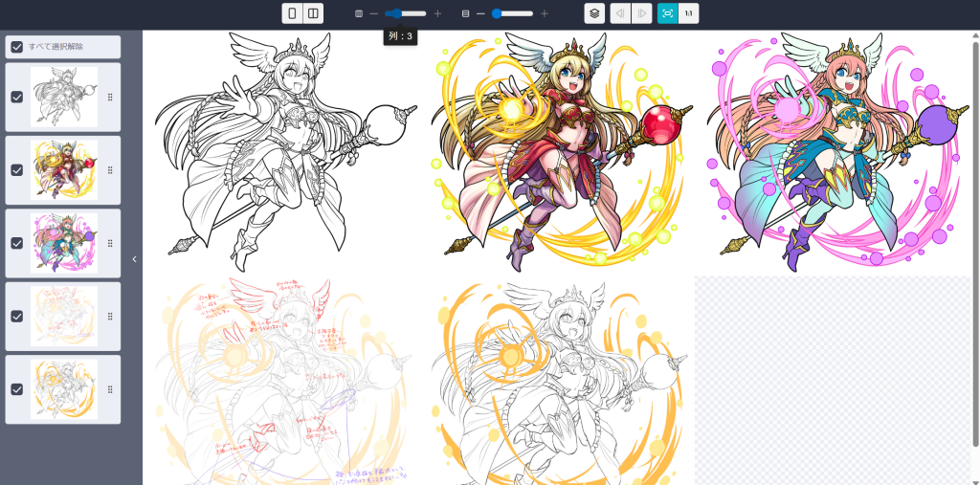
Task: Click the row count slider
Action: click(513, 13)
